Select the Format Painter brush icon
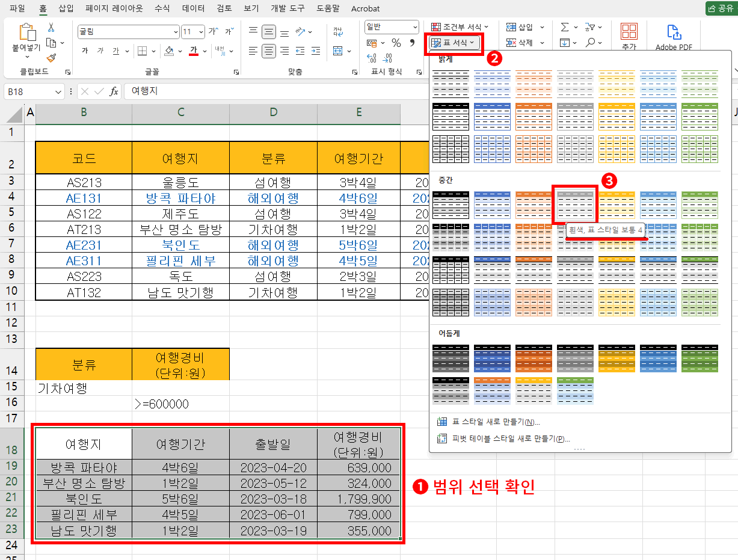Image resolution: width=738 pixels, height=560 pixels. [x=51, y=58]
